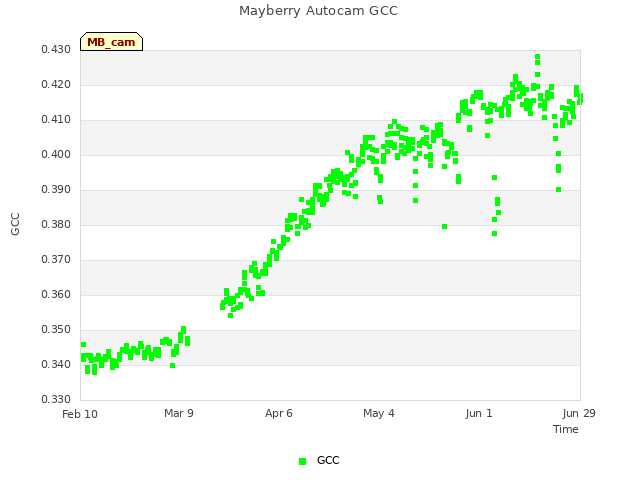This screenshot has width=640, height=480.
Task: Click the 0.400 y-axis value
Action: (56, 155)
